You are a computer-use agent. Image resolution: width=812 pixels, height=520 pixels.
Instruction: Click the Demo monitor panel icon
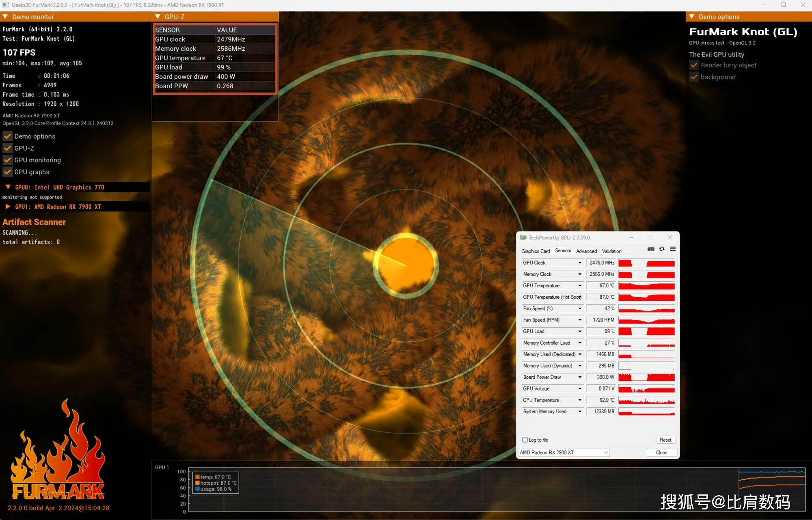coord(7,17)
